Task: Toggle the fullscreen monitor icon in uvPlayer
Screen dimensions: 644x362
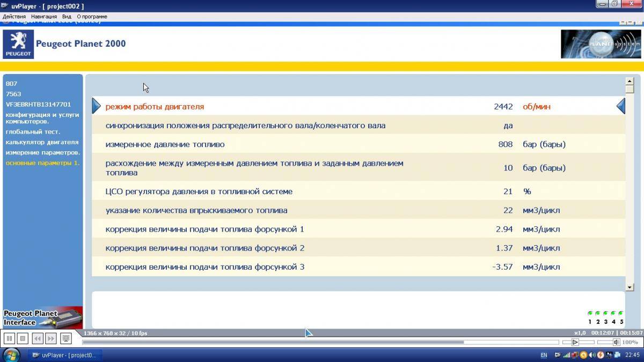Action: pyautogui.click(x=65, y=338)
